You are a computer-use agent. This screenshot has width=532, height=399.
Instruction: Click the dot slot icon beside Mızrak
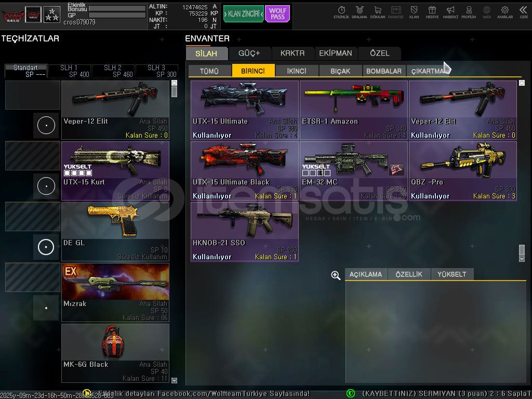click(46, 308)
